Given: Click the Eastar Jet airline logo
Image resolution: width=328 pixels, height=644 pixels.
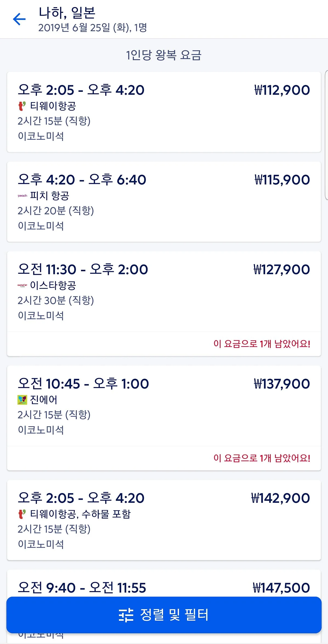Looking at the screenshot, I should (22, 285).
